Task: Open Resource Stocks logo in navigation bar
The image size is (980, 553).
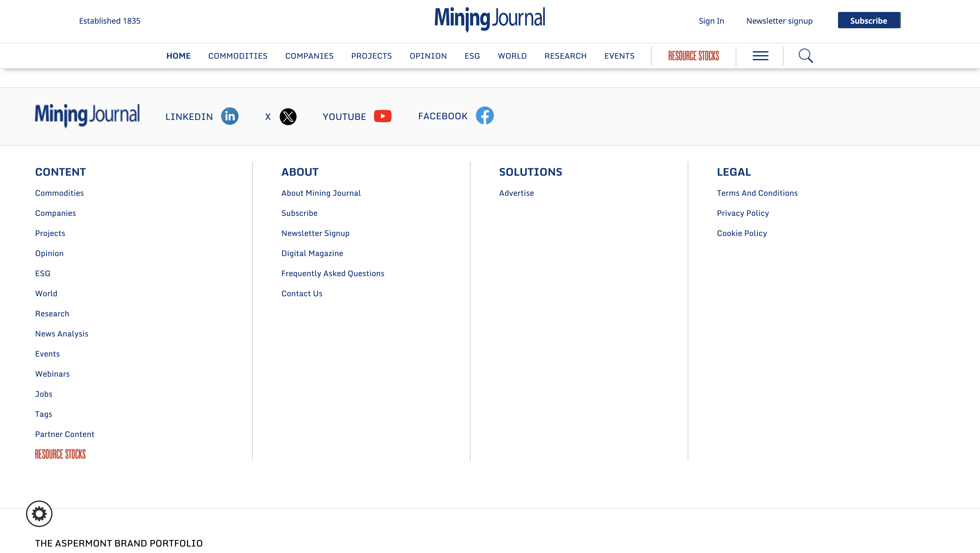Action: click(x=693, y=56)
